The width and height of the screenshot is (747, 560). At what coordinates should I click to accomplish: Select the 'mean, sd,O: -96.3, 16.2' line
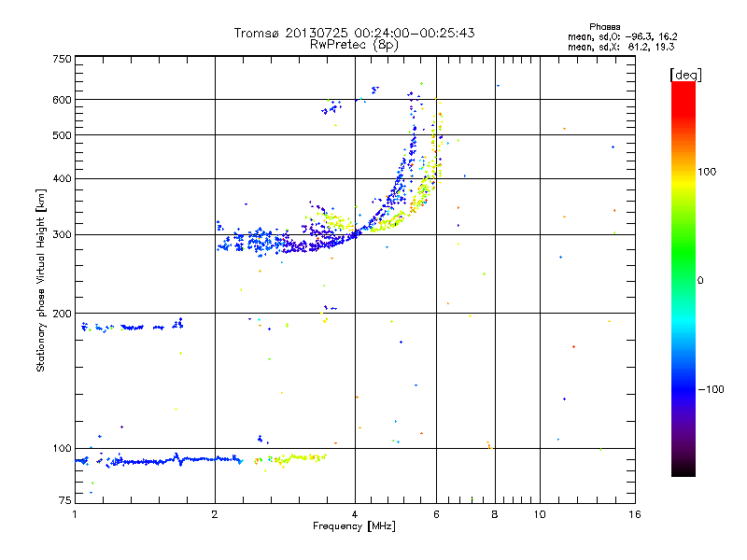pyautogui.click(x=622, y=36)
